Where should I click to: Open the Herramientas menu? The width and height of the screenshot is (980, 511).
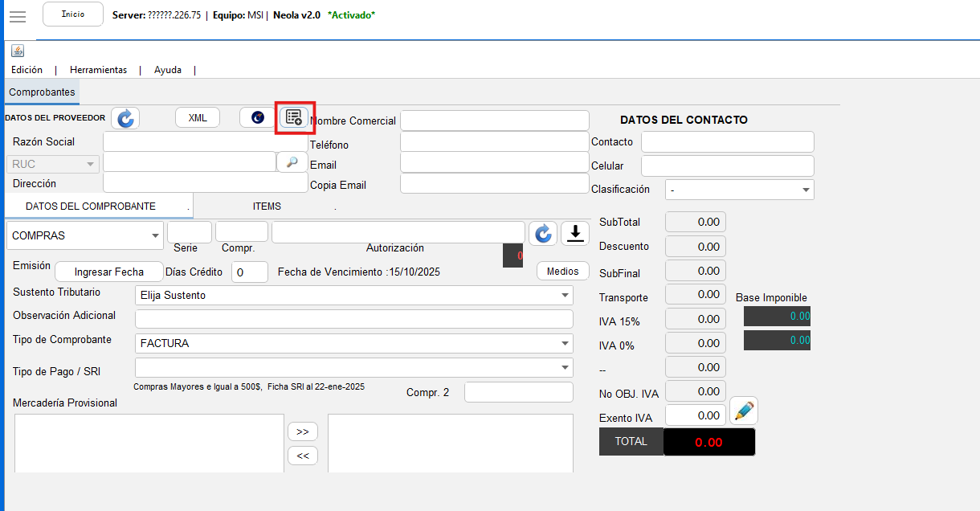pos(98,70)
